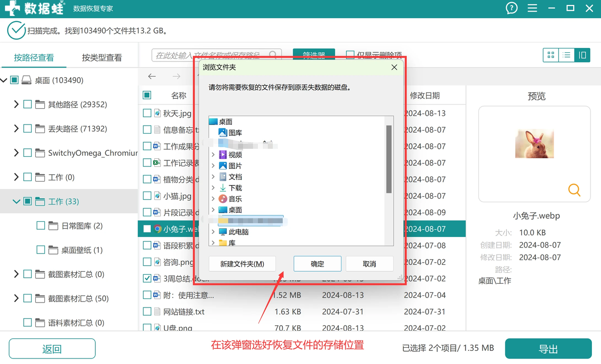Viewport: 601px width, 364px height.
Task: Click the 确定 button in the dialog
Action: 317,264
